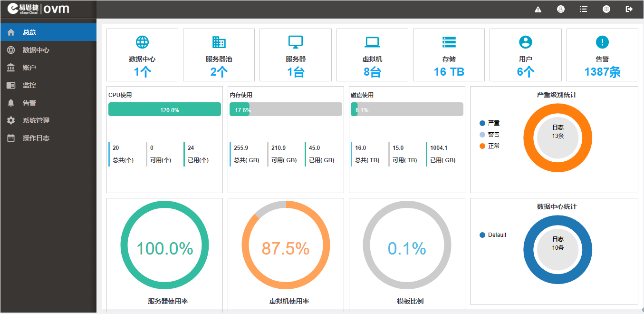644x314 pixels.
Task: Click the 1387条 alarm count
Action: [602, 72]
